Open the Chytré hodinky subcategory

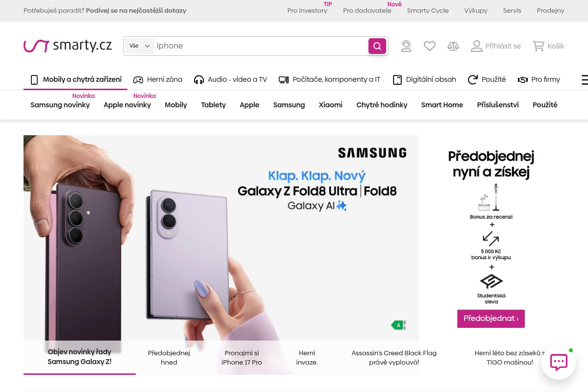coord(382,105)
